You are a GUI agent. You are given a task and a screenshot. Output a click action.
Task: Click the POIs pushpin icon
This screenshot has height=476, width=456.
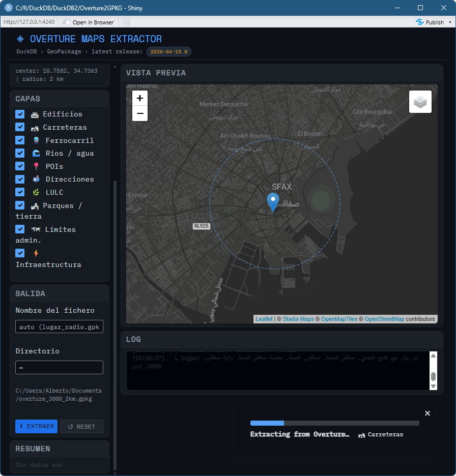tap(36, 166)
